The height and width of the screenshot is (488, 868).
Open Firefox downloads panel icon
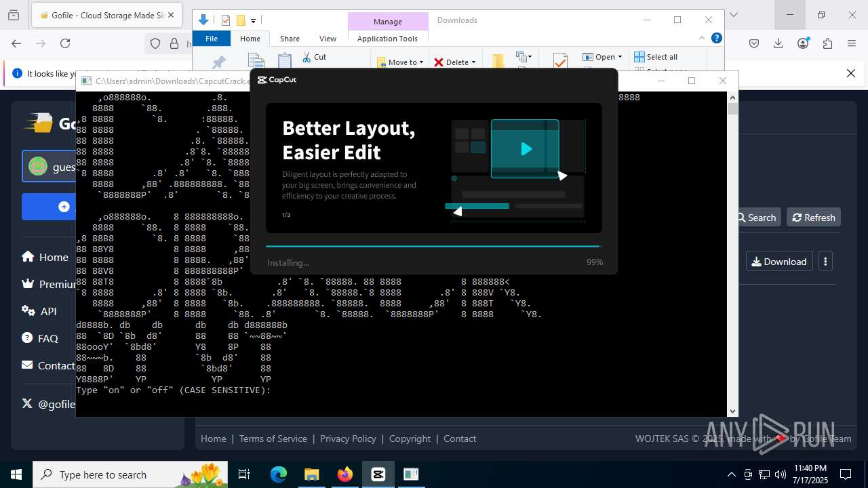tap(778, 43)
